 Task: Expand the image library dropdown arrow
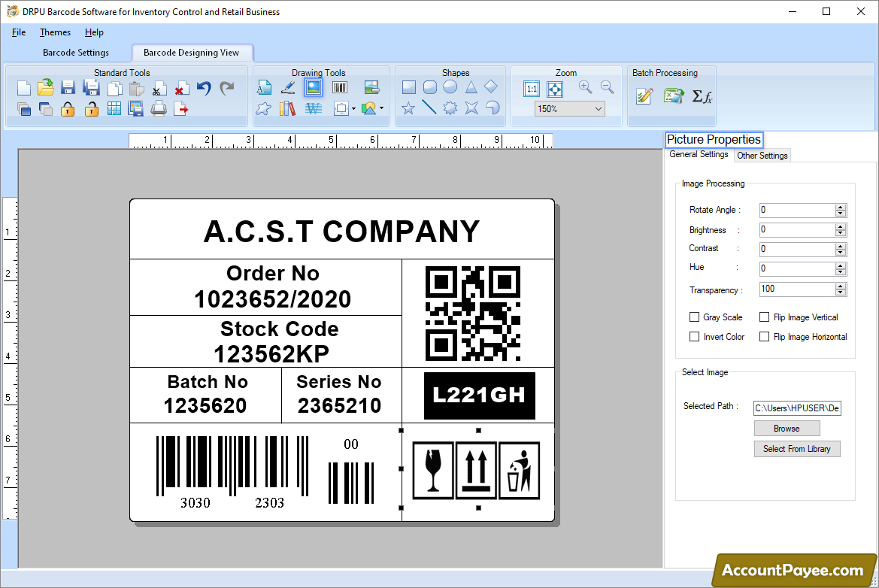[x=381, y=109]
